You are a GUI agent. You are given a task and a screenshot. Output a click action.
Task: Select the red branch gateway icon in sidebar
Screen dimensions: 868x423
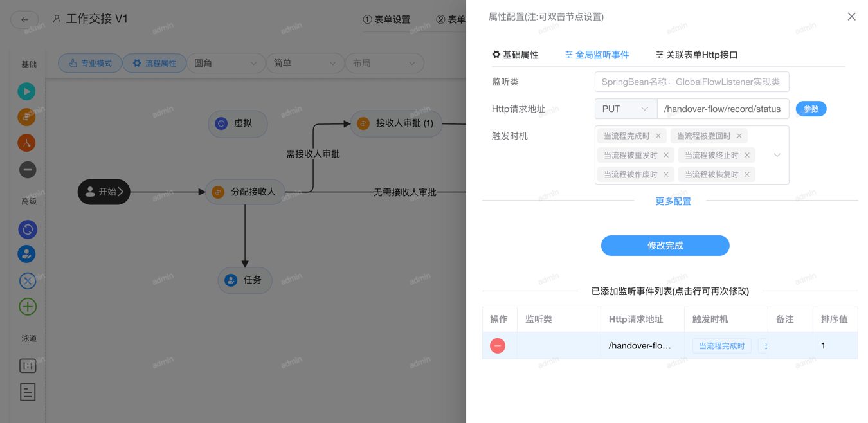(x=26, y=143)
